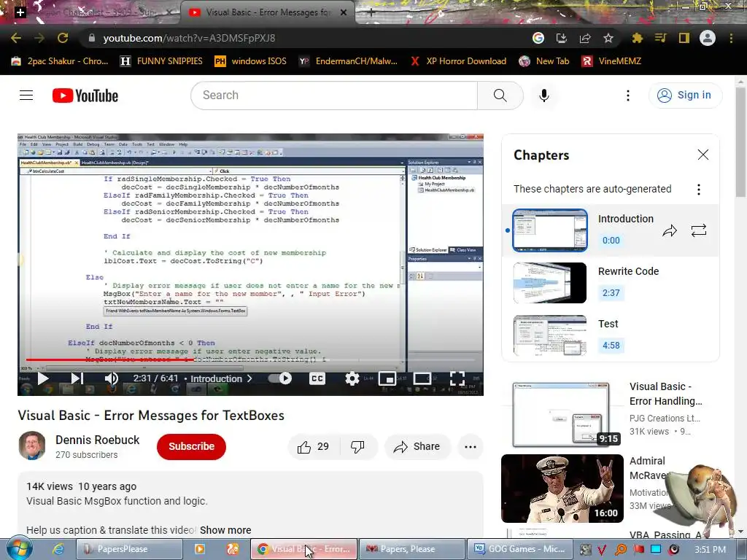Expand description with Show more
The height and width of the screenshot is (560, 747).
coord(225,530)
